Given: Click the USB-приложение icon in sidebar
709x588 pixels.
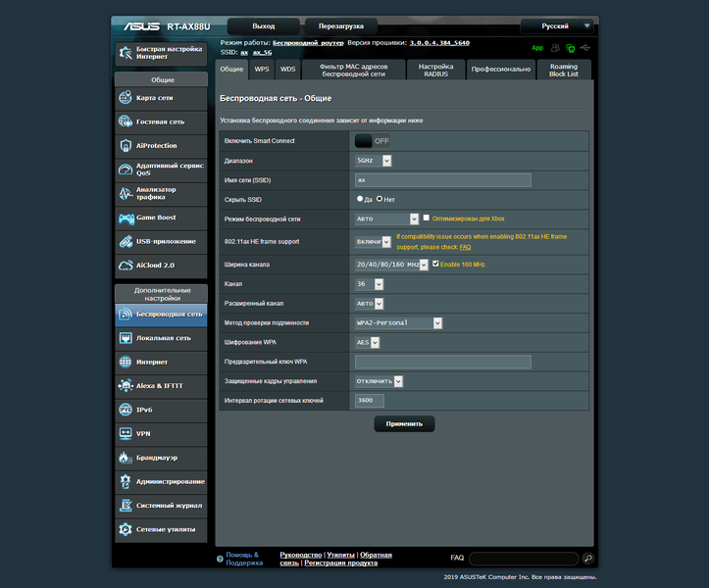Looking at the screenshot, I should [126, 241].
